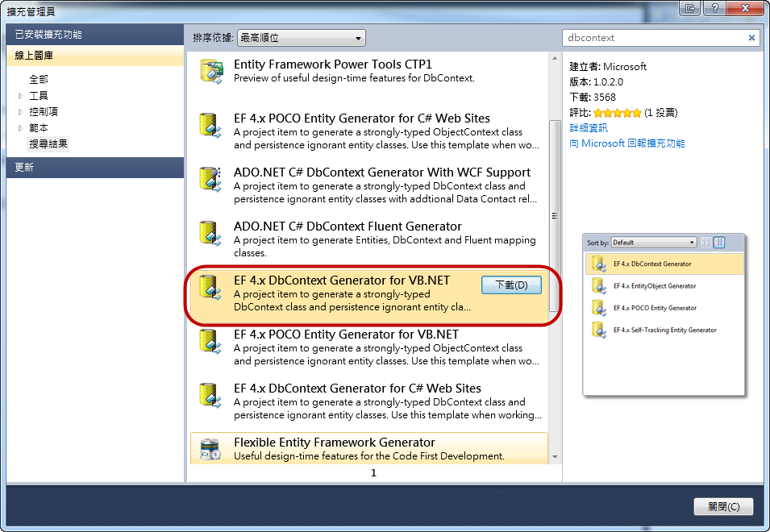Image resolution: width=770 pixels, height=532 pixels.
Task: Click the 下載(D) download button
Action: (x=511, y=285)
